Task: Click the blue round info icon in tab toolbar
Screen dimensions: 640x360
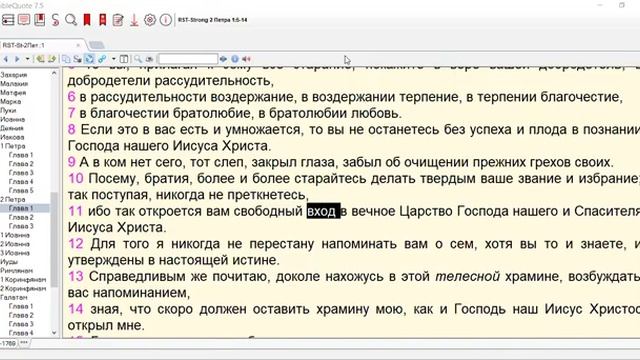Action: click(235, 59)
